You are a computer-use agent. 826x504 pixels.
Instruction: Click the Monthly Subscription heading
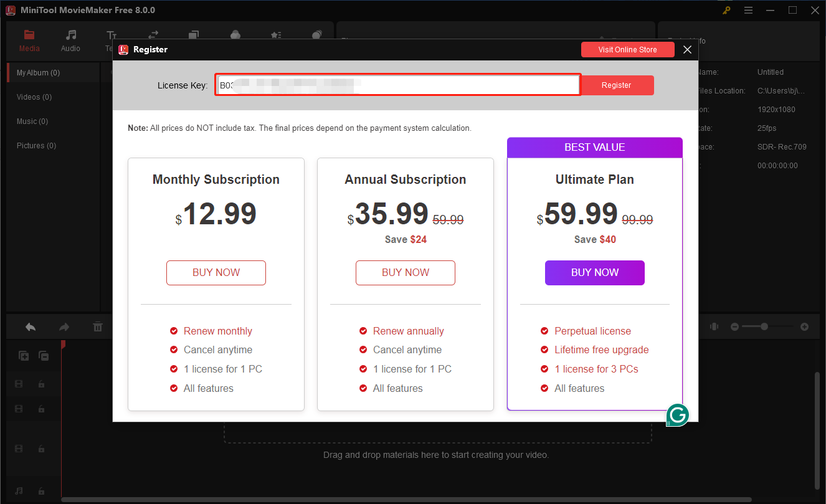[x=216, y=179]
